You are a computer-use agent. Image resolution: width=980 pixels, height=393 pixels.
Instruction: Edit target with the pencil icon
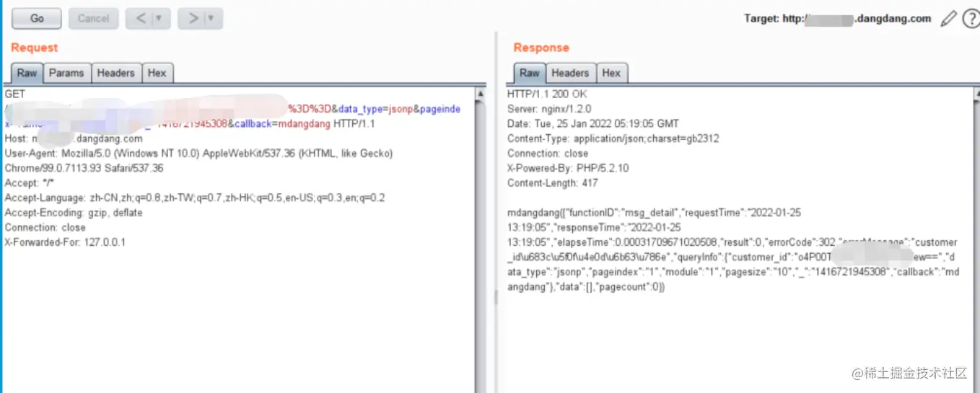coord(948,19)
